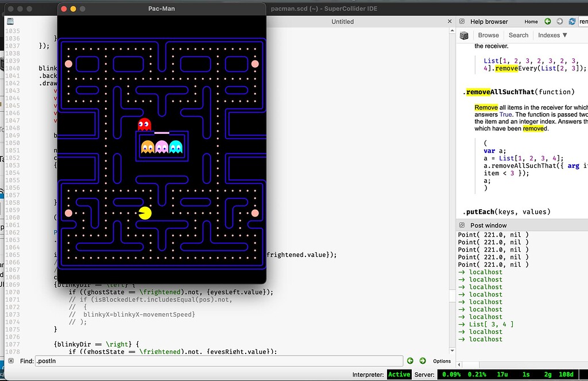Reload the Help browser page
Screen dimensions: 588x381
click(x=572, y=21)
